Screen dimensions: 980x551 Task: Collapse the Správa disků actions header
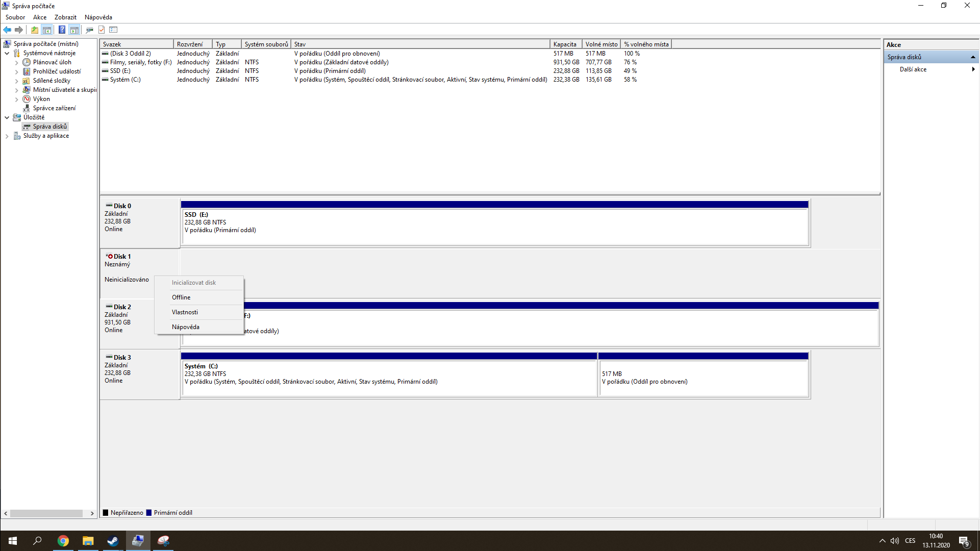click(972, 57)
